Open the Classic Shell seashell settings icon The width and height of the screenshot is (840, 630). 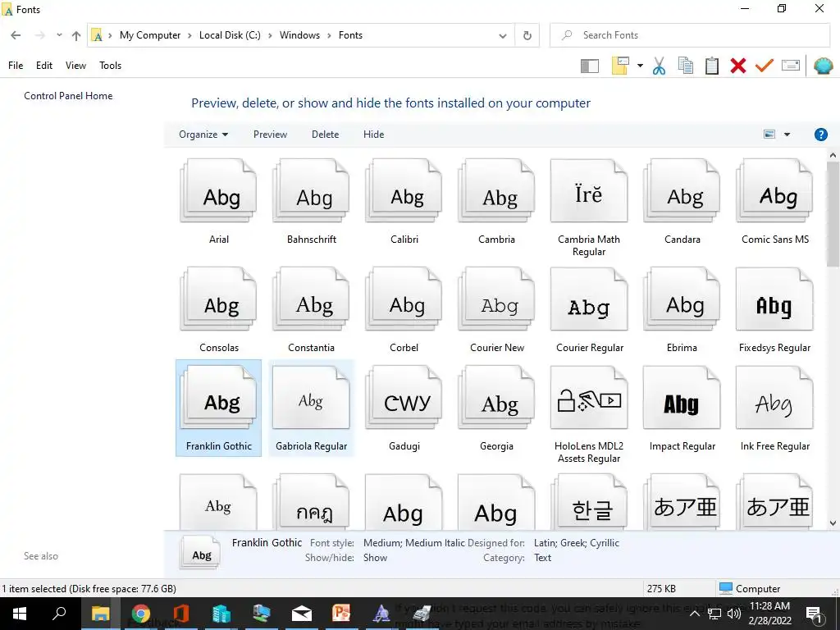click(823, 66)
